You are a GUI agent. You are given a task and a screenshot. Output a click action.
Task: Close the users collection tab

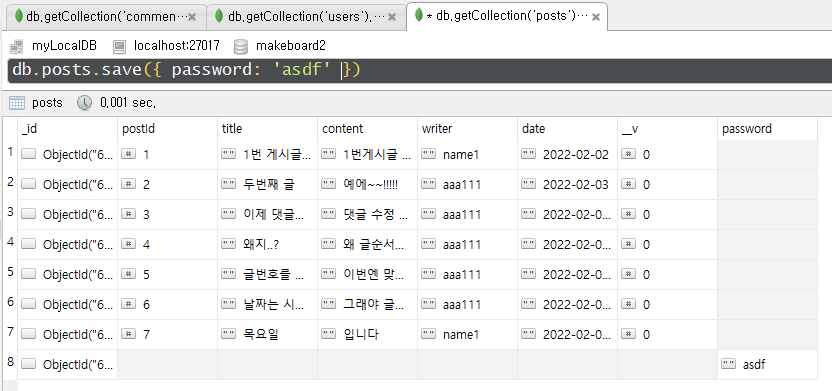(392, 17)
